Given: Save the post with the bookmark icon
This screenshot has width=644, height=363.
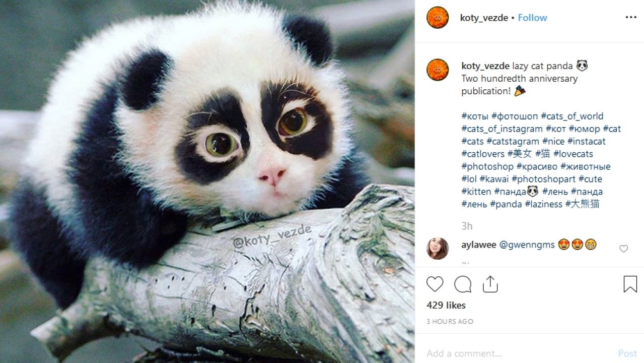Looking at the screenshot, I should (x=630, y=284).
